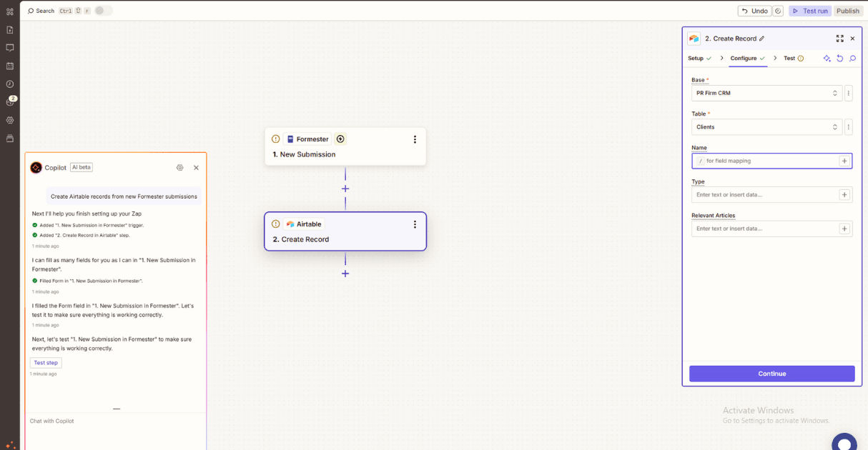Open the archive box icon in sidebar
The width and height of the screenshot is (868, 450).
pyautogui.click(x=10, y=139)
